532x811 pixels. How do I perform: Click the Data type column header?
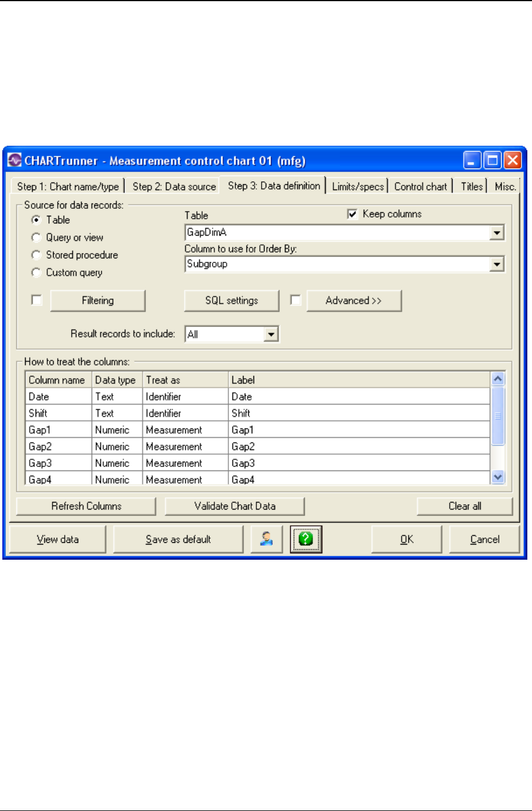coord(117,380)
